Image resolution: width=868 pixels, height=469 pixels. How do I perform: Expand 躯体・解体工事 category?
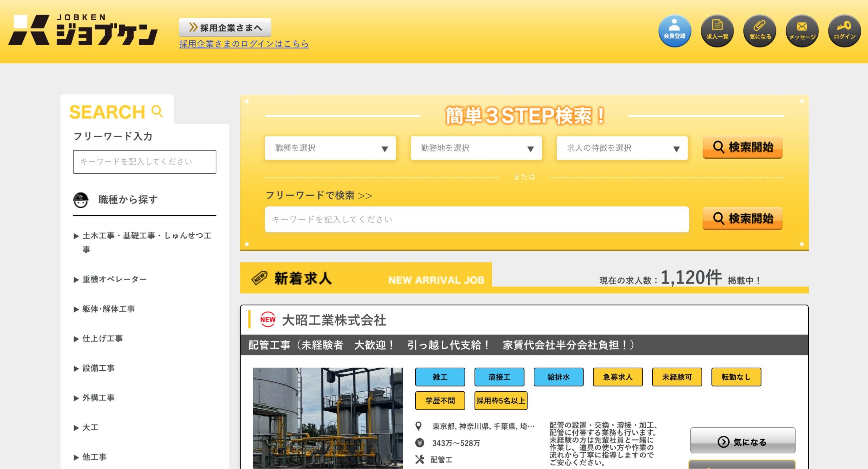click(x=108, y=309)
